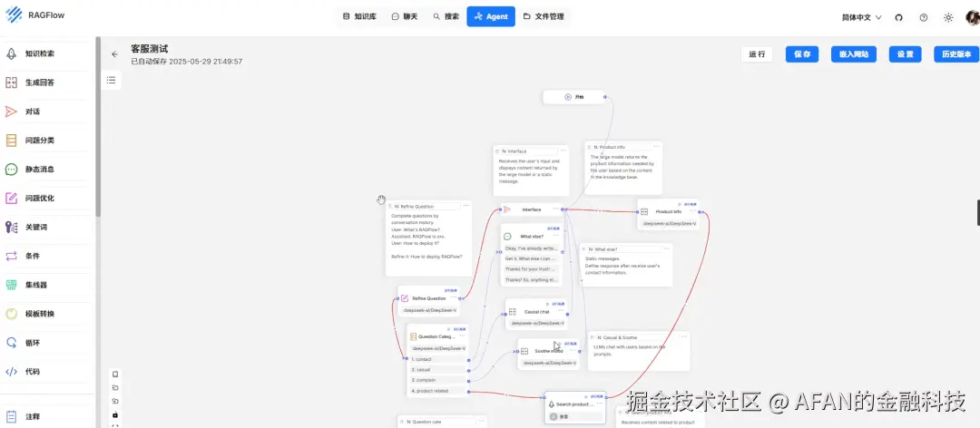The image size is (980, 428).
Task: Switch to the 知识库 tab
Action: pos(359,17)
